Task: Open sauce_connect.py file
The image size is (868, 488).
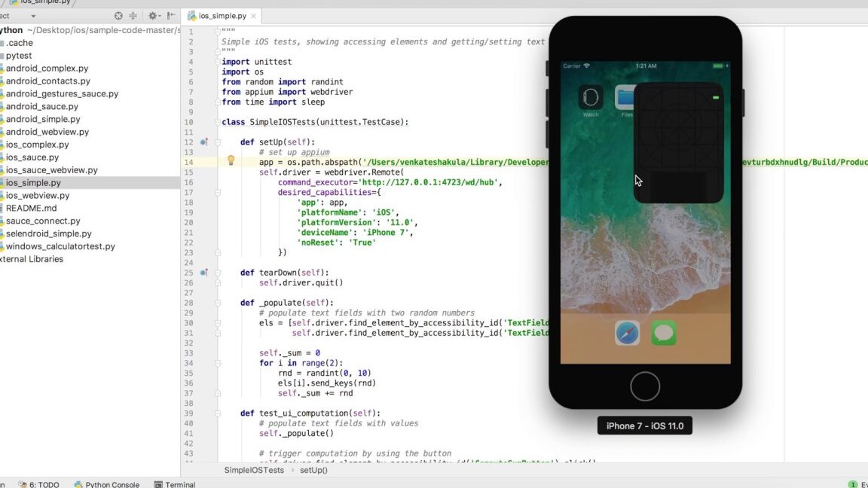Action: point(43,221)
